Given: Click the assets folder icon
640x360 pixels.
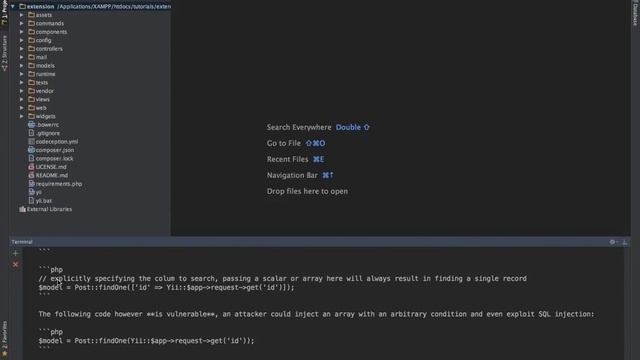Looking at the screenshot, I should pyautogui.click(x=31, y=15).
